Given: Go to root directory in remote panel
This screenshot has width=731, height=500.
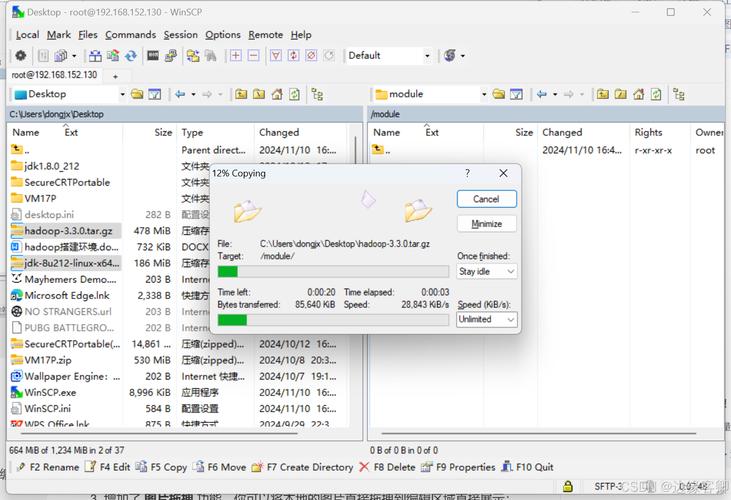Looking at the screenshot, I should click(621, 94).
